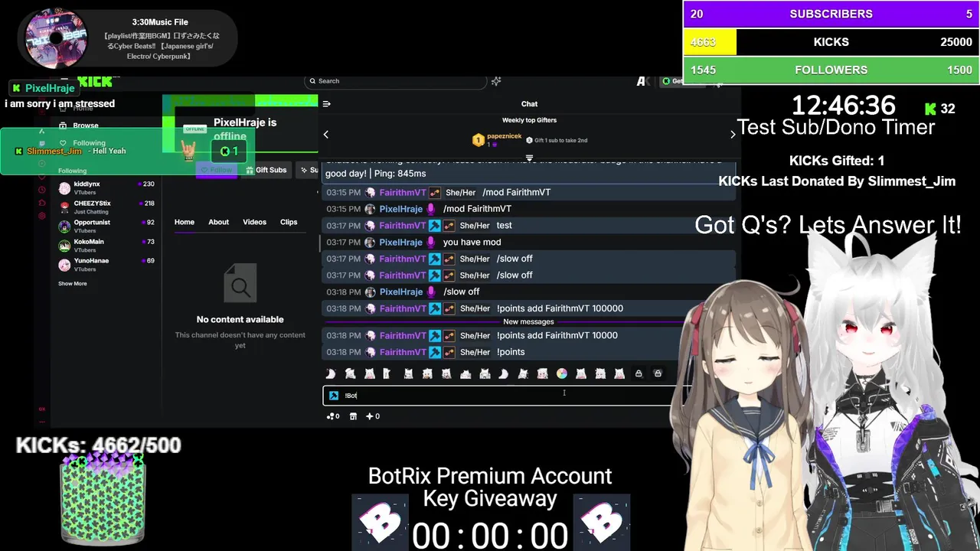Click the color wheel emote in chat
The image size is (980, 551).
(x=562, y=373)
